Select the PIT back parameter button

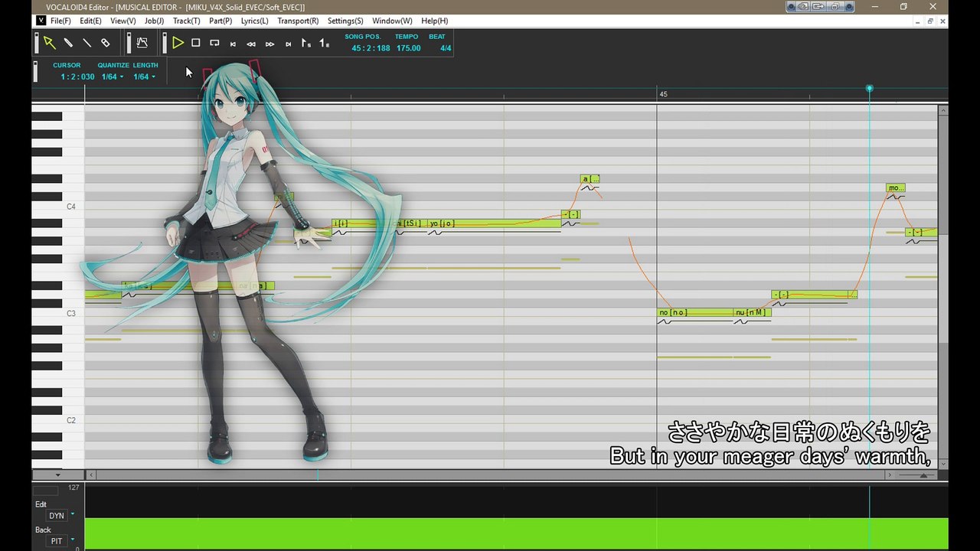(57, 541)
